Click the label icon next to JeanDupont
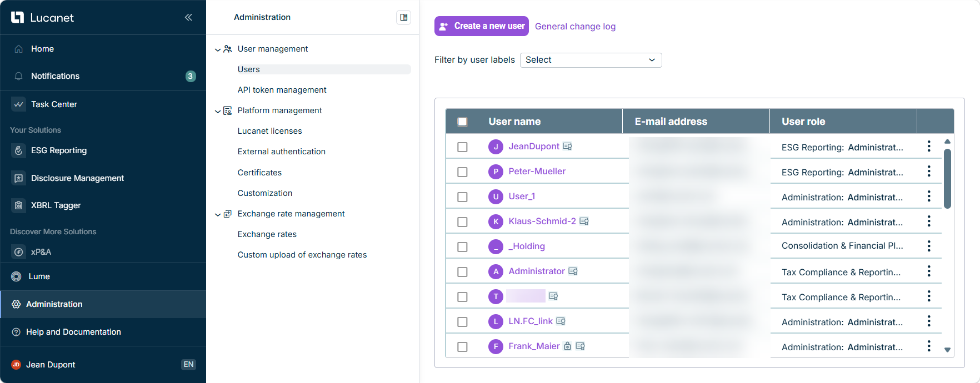The width and height of the screenshot is (980, 383). [567, 147]
